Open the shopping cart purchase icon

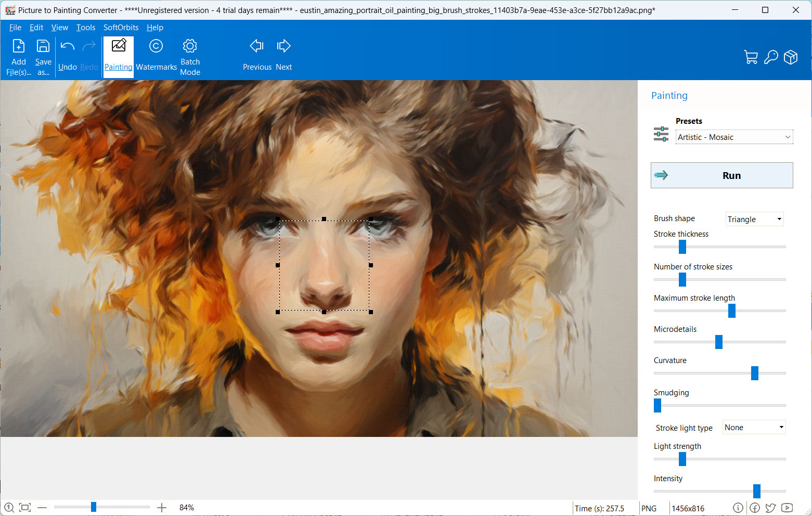751,57
